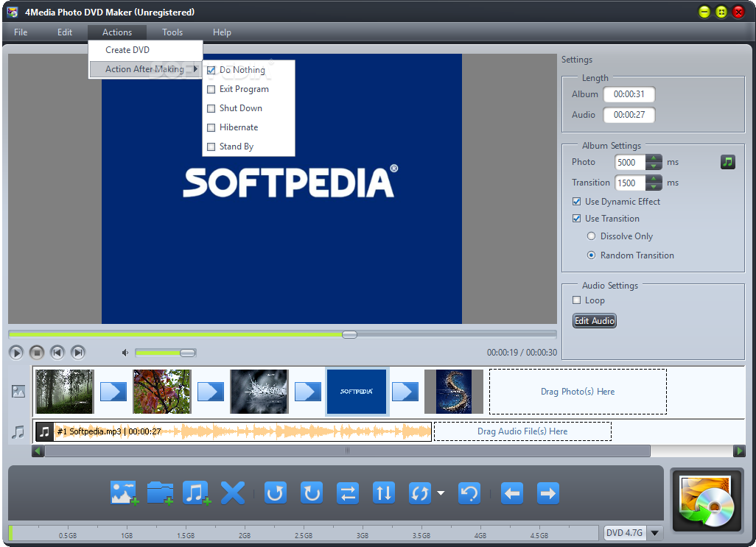Open the Tools menu
This screenshot has height=547, width=756.
coord(172,32)
